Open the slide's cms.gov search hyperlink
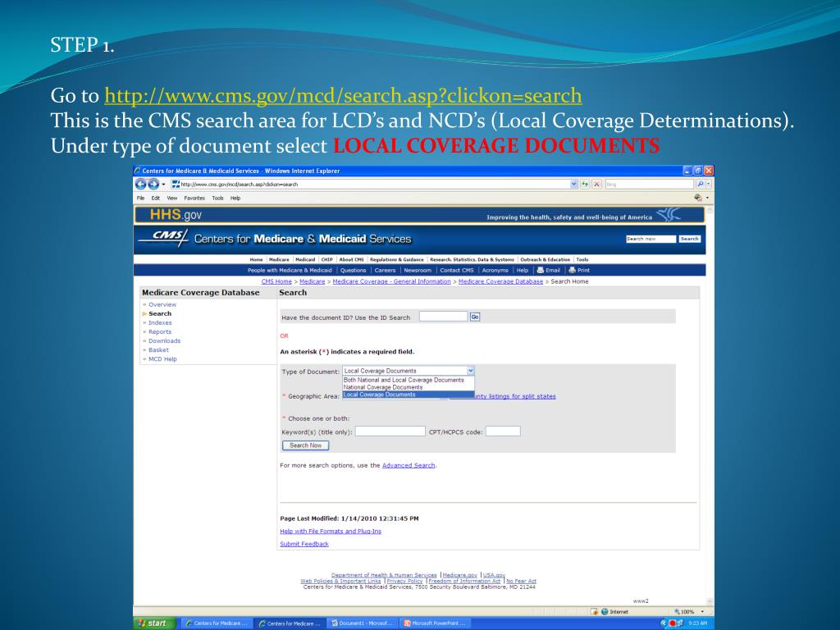840x630 pixels. coord(343,95)
